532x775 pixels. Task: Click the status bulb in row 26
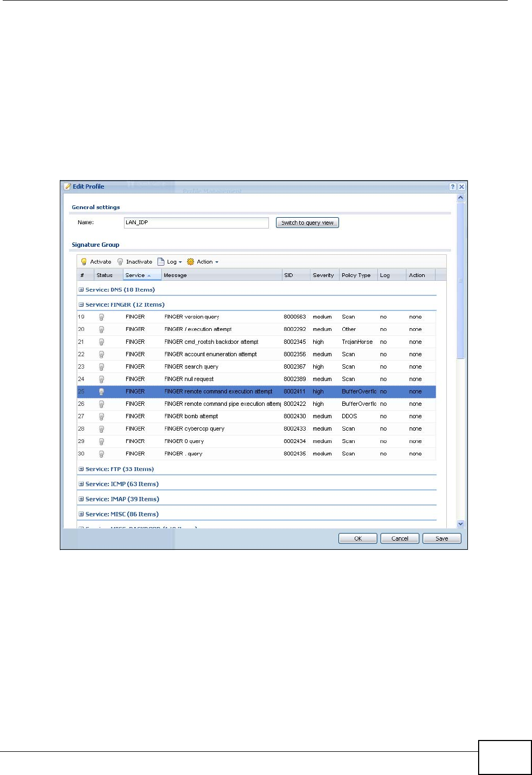click(x=101, y=404)
